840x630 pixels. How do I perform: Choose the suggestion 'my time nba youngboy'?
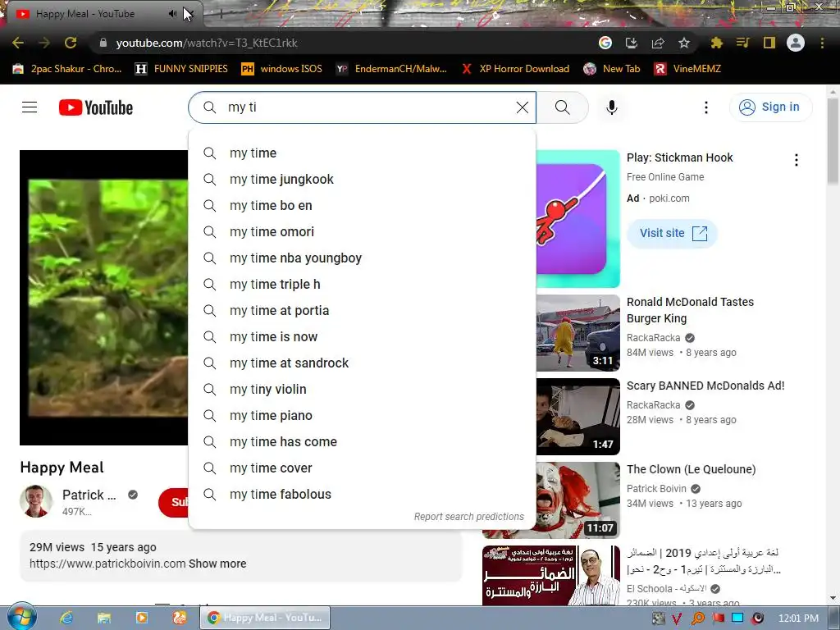(362, 258)
